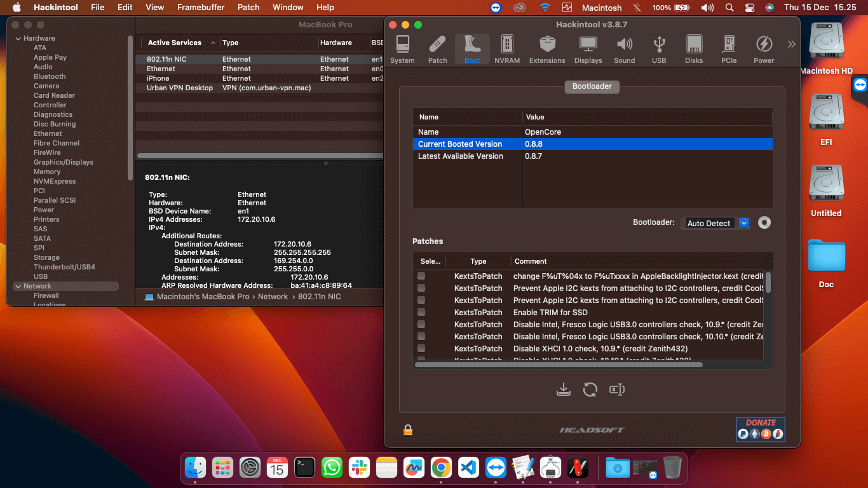Screen dimensions: 868x488
Task: Select the Patch toolbar icon
Action: 437,50
